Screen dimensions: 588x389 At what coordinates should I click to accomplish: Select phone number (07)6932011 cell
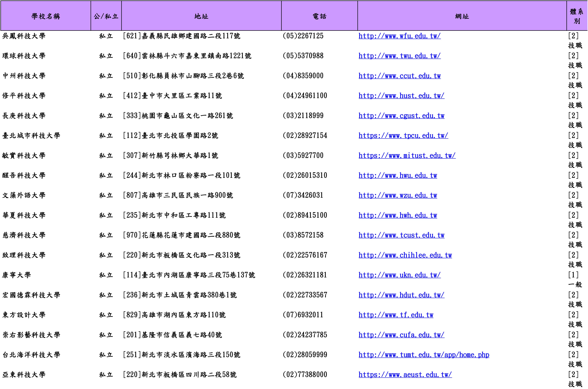303,315
